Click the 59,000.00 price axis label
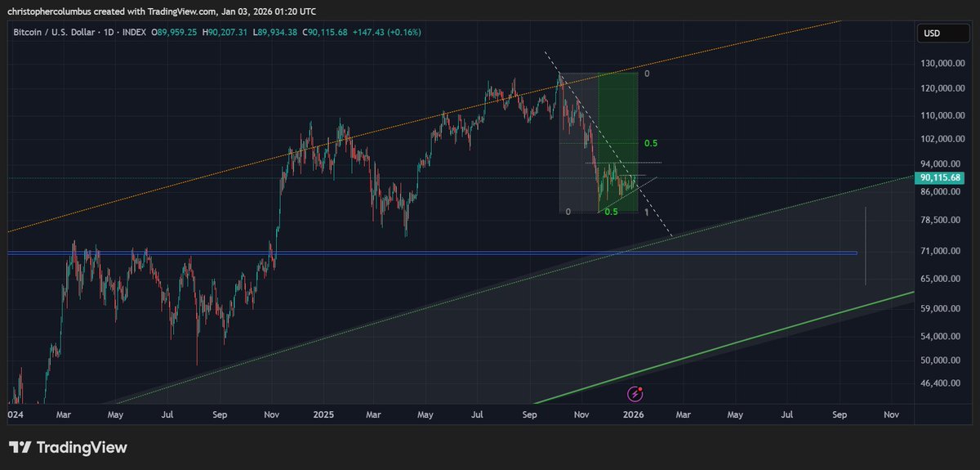 pyautogui.click(x=942, y=309)
